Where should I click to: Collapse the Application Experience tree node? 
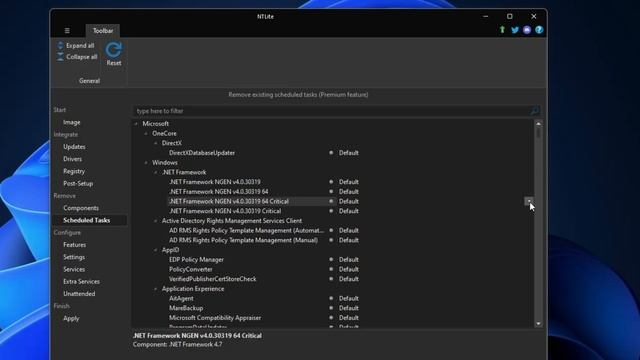[x=156, y=289]
